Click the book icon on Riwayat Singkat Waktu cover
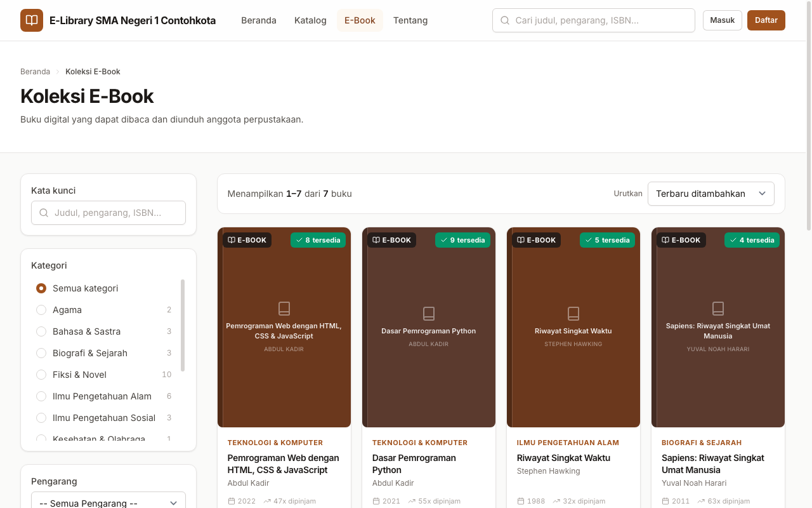Screen dimensions: 812x508 (x=573, y=314)
